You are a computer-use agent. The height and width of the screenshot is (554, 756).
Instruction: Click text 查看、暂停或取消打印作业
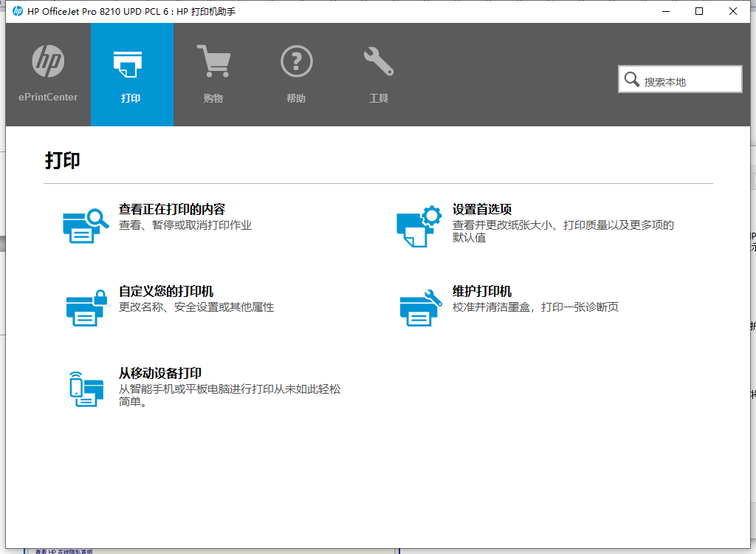(185, 225)
